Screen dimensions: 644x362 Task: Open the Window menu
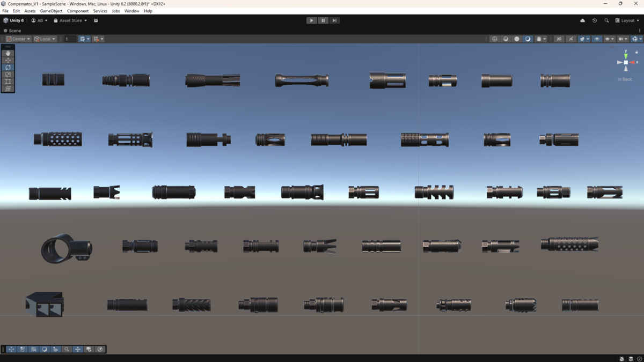click(x=131, y=11)
